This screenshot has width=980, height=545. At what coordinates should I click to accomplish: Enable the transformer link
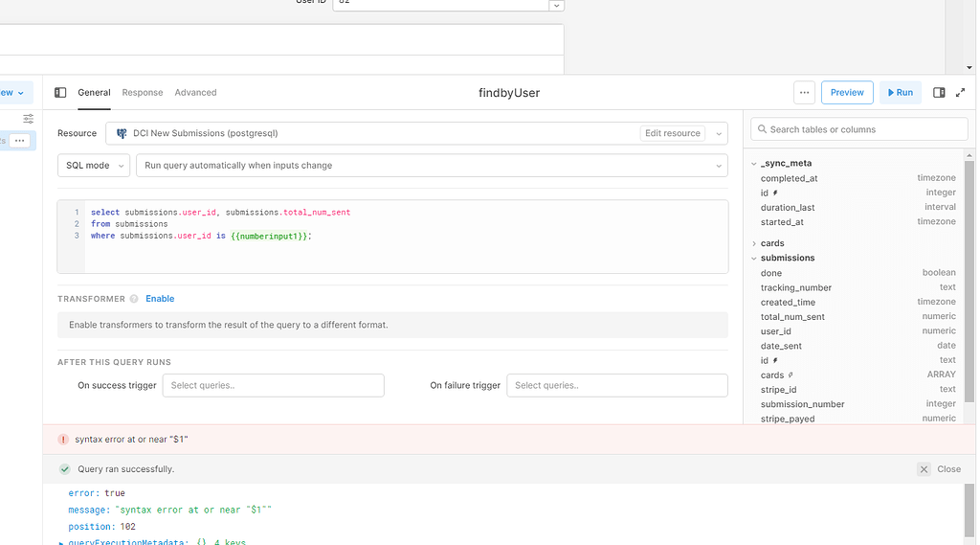click(160, 299)
